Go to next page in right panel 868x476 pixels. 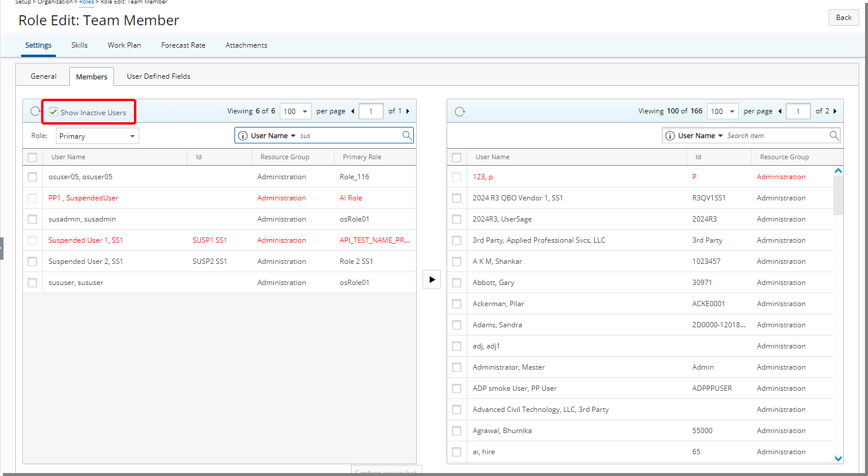pyautogui.click(x=835, y=111)
